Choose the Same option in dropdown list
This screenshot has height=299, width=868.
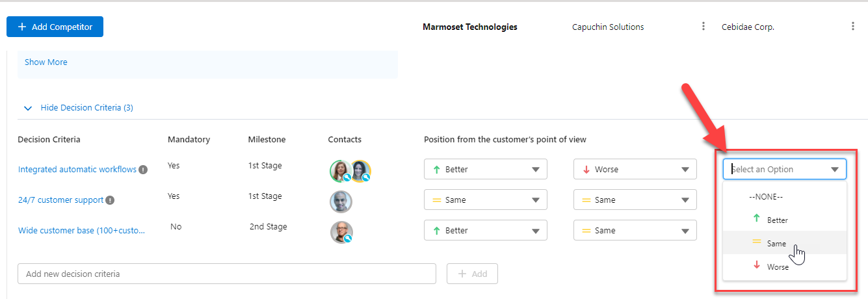[x=776, y=243]
